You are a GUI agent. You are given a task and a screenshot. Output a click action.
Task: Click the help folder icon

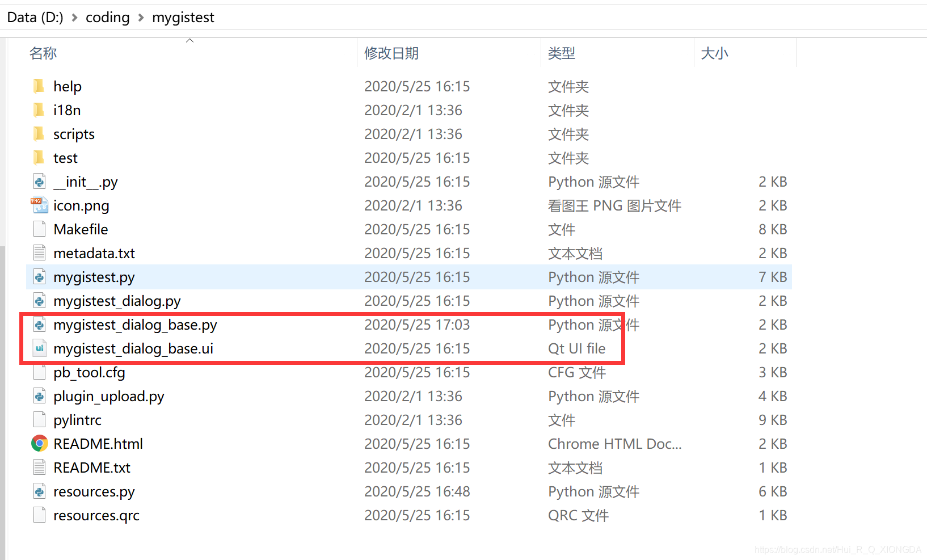coord(39,86)
